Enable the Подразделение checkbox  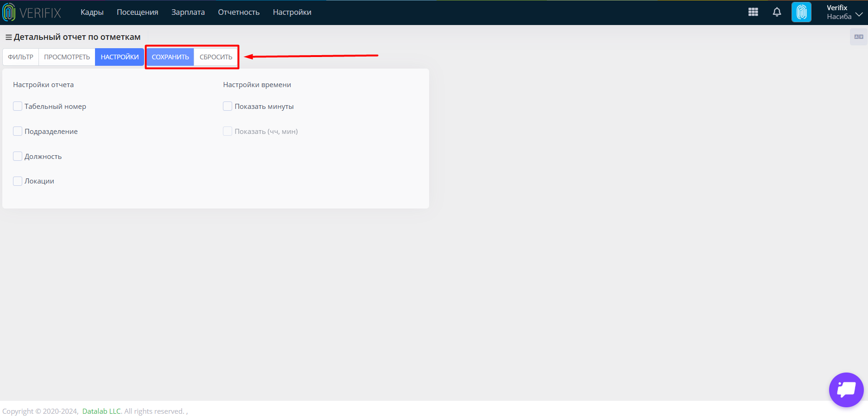click(x=18, y=131)
